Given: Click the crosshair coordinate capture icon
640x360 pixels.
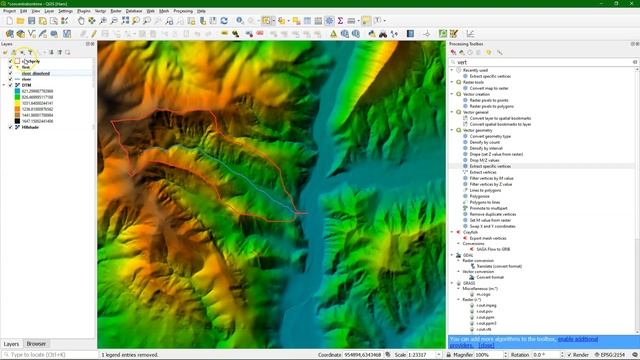Looking at the screenshot, I should 427,34.
